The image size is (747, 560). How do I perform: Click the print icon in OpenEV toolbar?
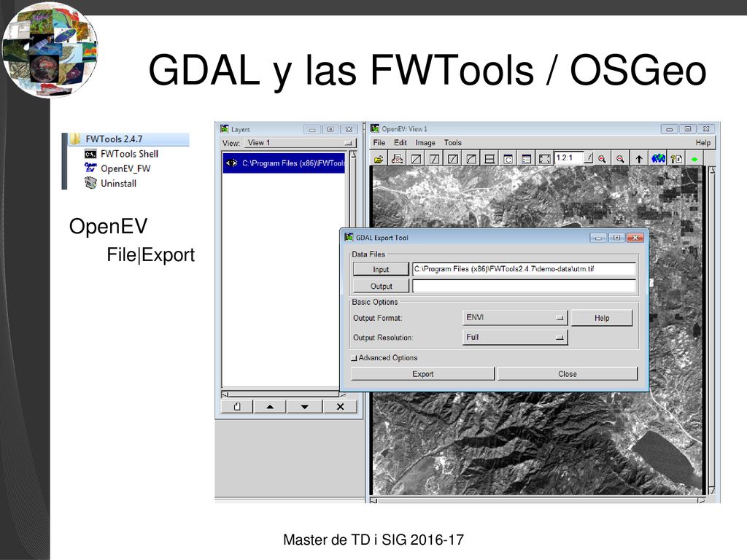point(397,158)
